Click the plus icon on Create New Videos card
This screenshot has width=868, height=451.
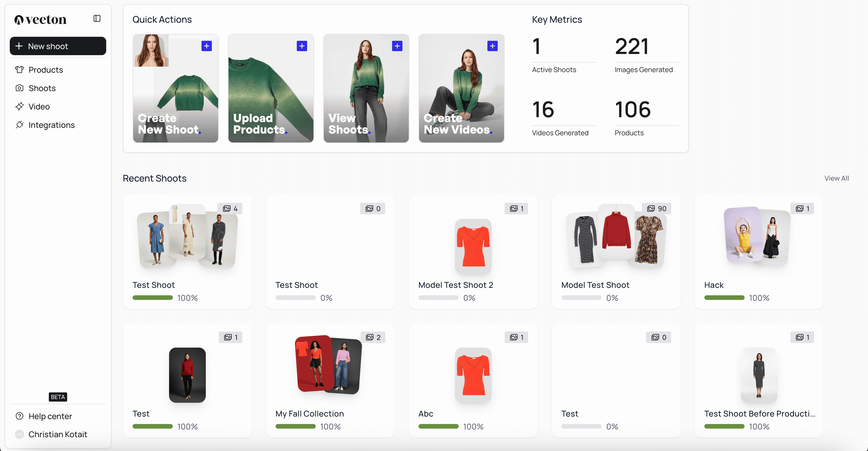pyautogui.click(x=492, y=46)
